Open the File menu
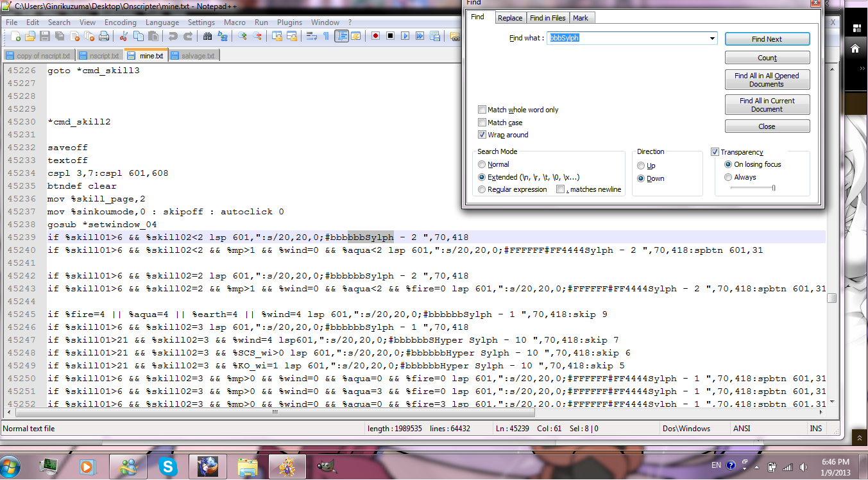This screenshot has width=868, height=480. click(12, 22)
